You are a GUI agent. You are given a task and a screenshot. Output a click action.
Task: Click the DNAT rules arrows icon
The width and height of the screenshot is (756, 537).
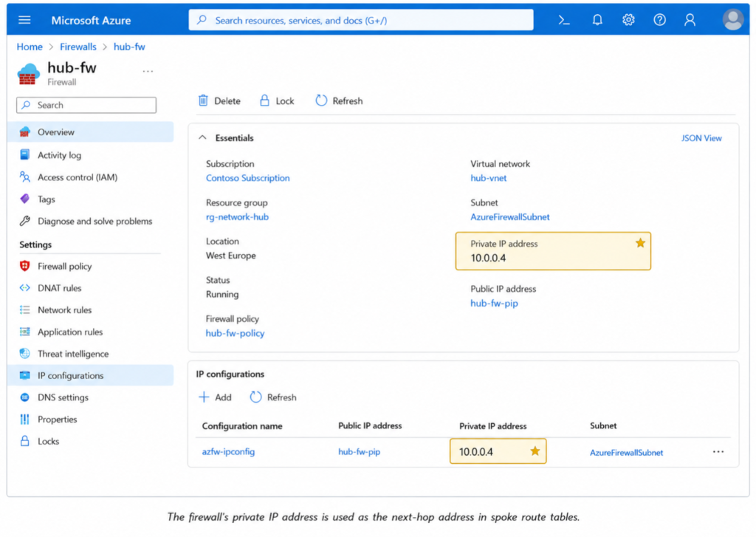24,287
